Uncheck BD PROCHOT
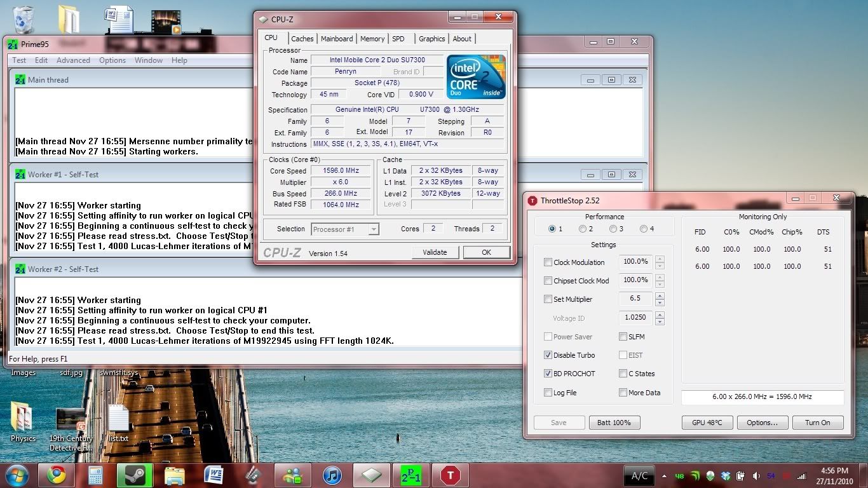The height and width of the screenshot is (488, 868). pyautogui.click(x=548, y=373)
